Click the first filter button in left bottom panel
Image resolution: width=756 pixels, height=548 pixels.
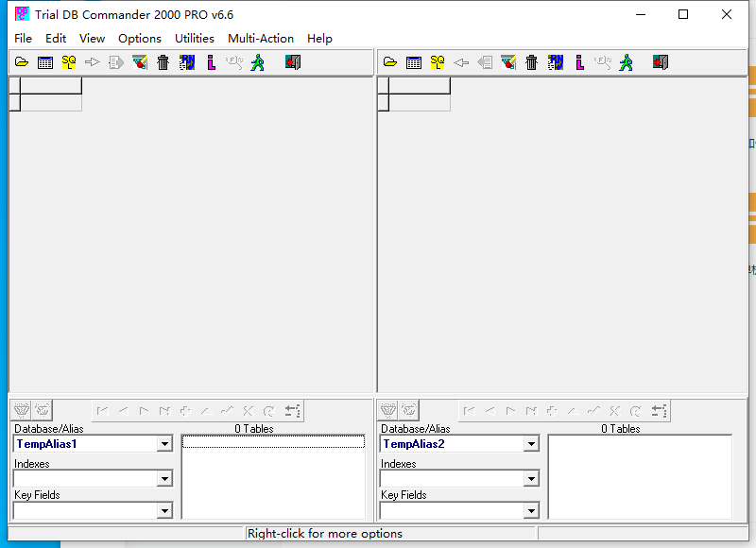[x=22, y=411]
